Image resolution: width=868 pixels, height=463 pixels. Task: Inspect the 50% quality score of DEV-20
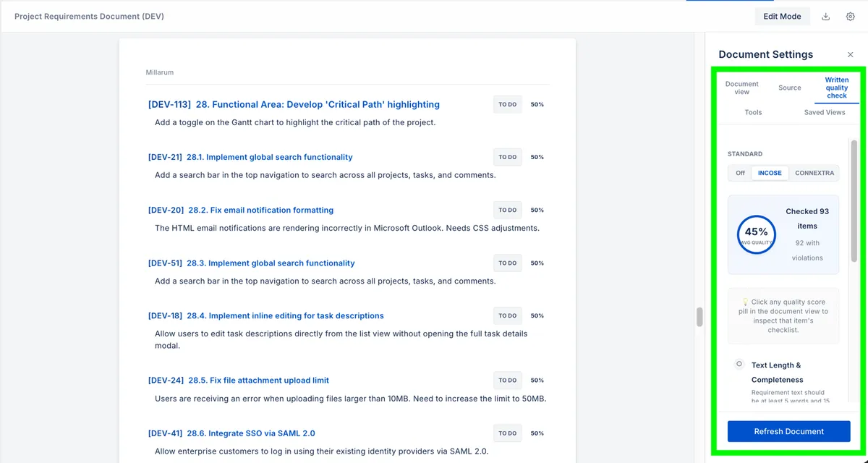coord(537,211)
